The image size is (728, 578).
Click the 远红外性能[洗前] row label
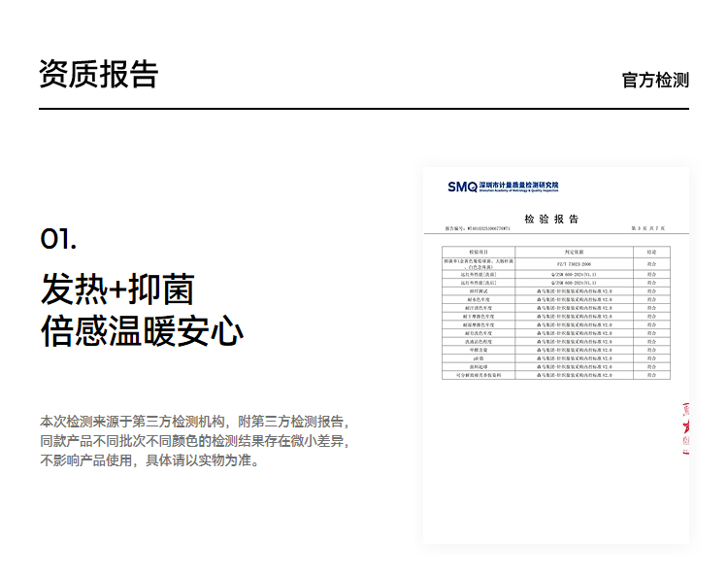(x=479, y=275)
